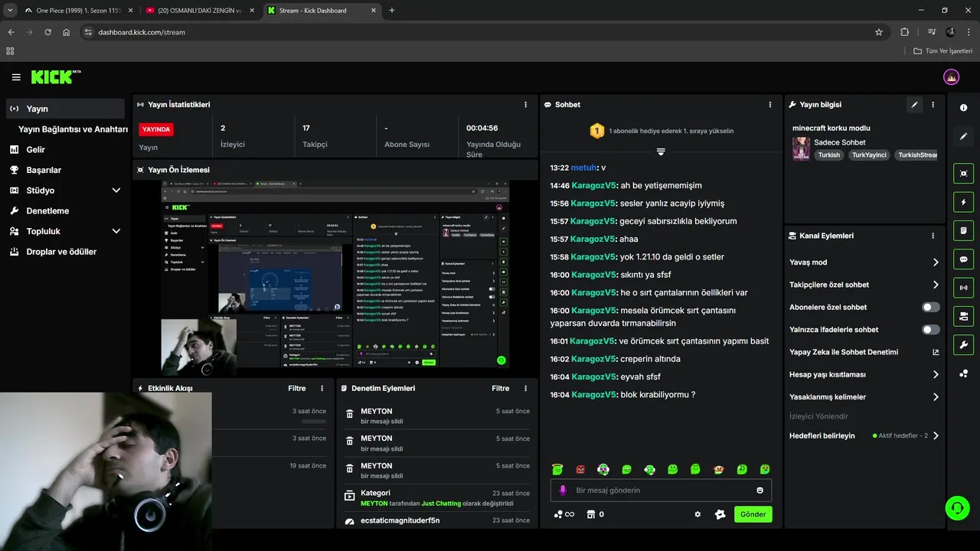Open Yapay Zeka ile Sohbet Denetimi link

click(x=864, y=352)
